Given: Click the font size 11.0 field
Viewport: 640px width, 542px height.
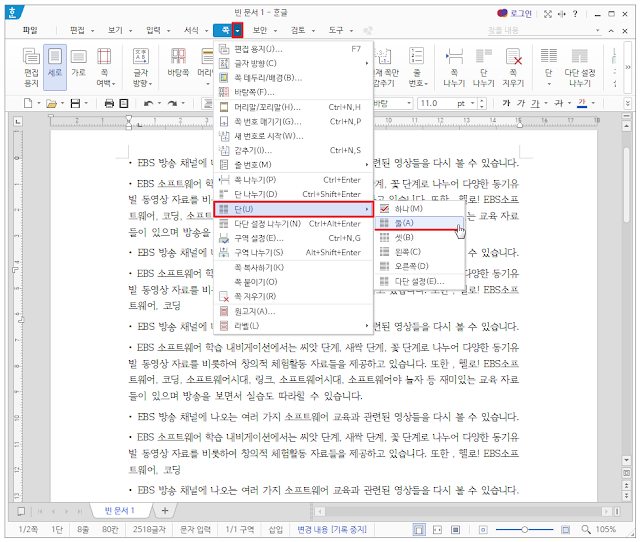Looking at the screenshot, I should pyautogui.click(x=436, y=103).
